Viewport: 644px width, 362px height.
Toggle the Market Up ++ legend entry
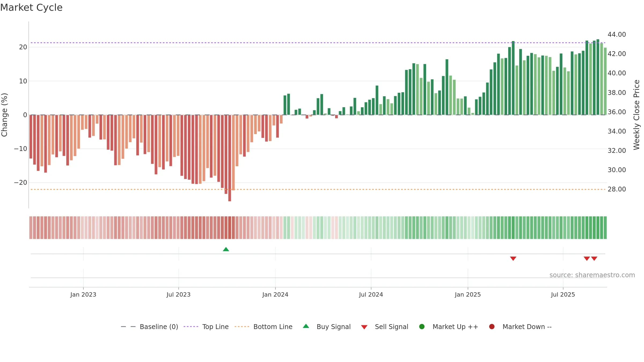(449, 327)
